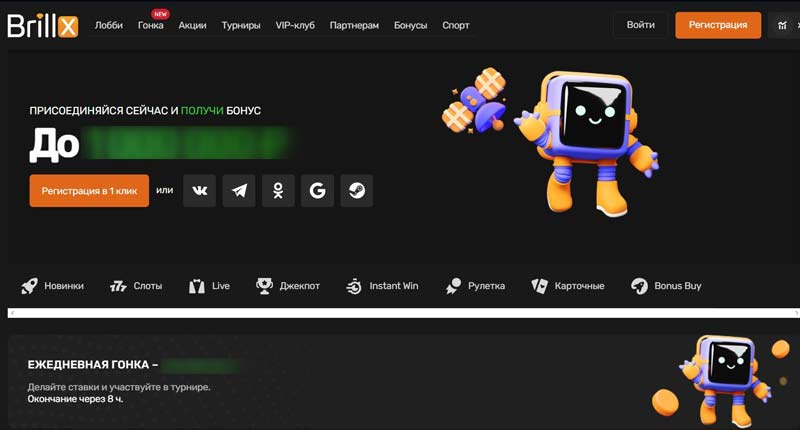Show Instant Win games
Image resolution: width=800 pixels, height=430 pixels.
tap(382, 286)
